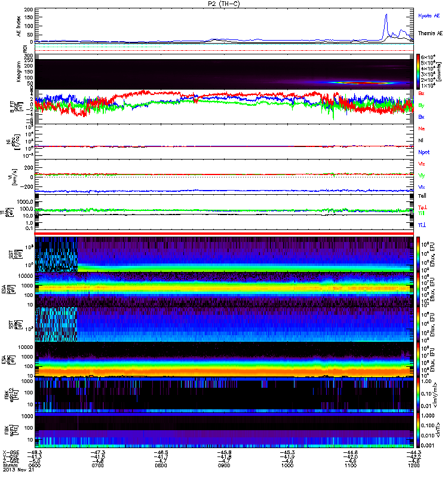Click the blue Npot legend label
Viewport: 448px width, 478px height.
(424, 152)
